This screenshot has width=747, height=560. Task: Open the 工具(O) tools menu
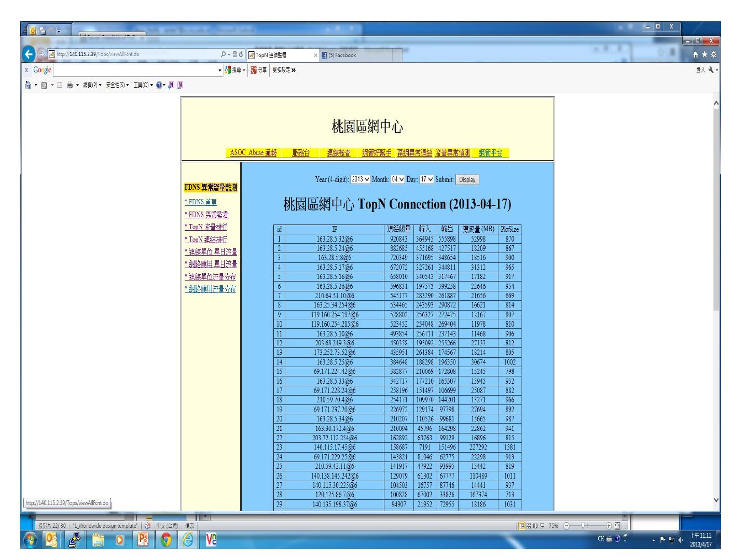pos(142,85)
